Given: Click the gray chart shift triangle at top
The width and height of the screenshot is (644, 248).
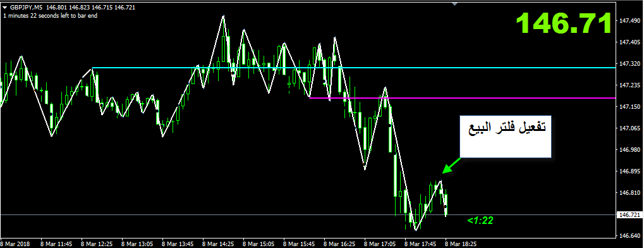Looking at the screenshot, I should (454, 4).
